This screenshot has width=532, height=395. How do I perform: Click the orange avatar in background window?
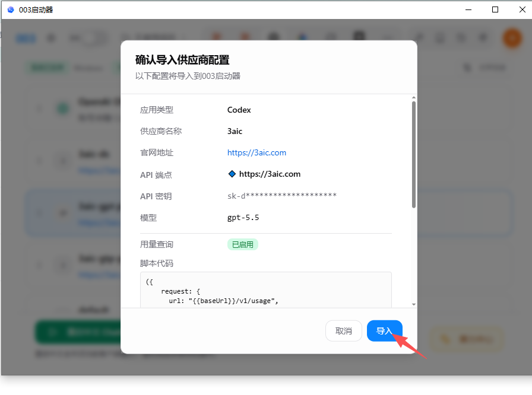pos(512,38)
